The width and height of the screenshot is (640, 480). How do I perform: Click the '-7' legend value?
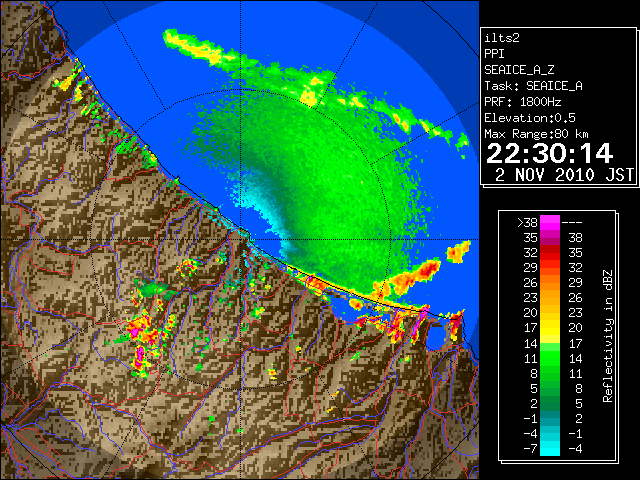[530, 449]
